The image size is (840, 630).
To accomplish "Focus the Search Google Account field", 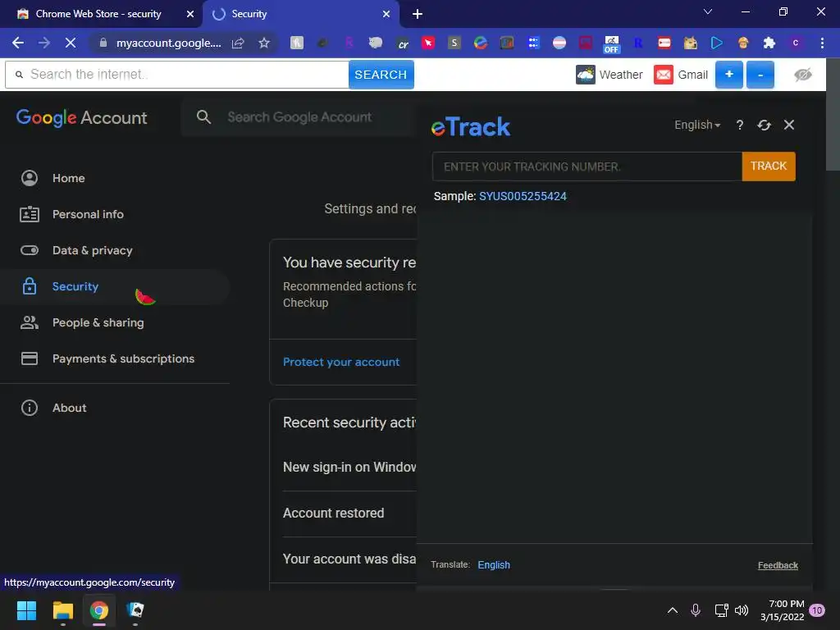I will [299, 116].
